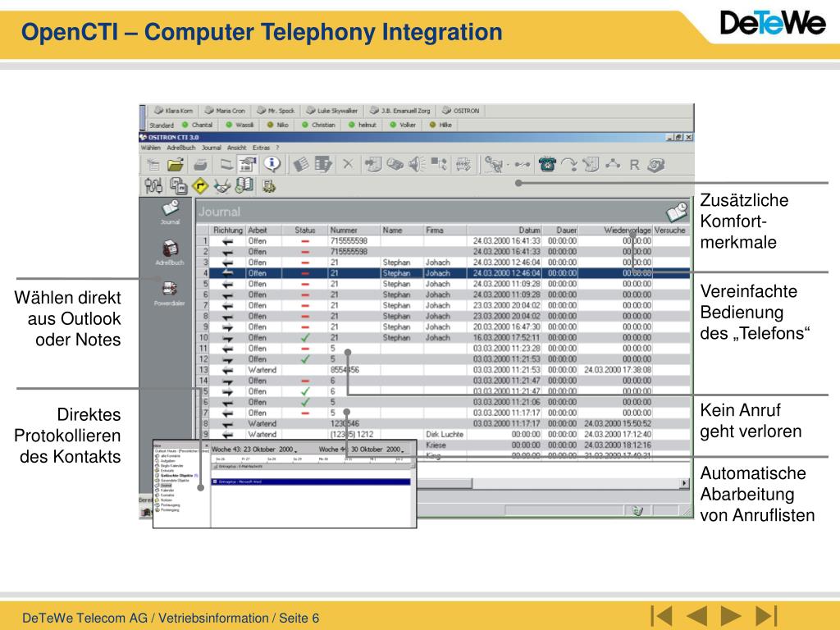Open the Adreßbuch menu
The height and width of the screenshot is (630, 840).
point(181,148)
